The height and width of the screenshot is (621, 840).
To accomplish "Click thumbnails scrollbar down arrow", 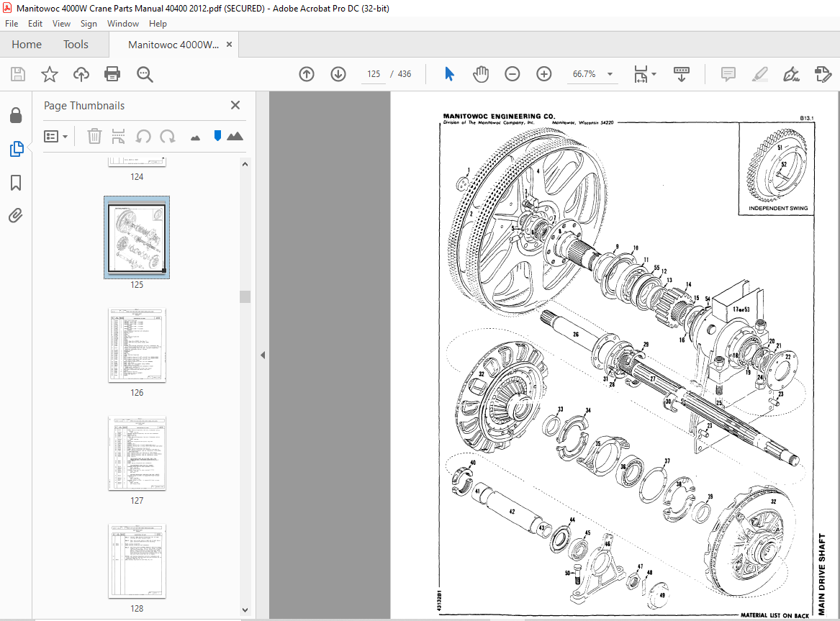I will (x=245, y=609).
